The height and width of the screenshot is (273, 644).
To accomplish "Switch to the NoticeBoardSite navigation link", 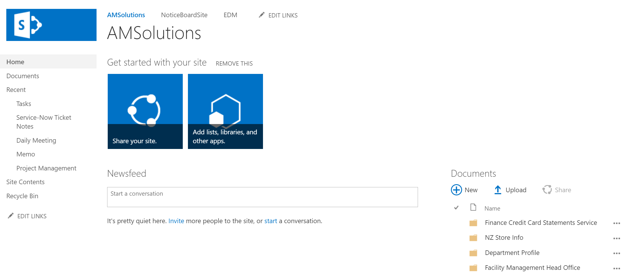I will click(x=184, y=15).
